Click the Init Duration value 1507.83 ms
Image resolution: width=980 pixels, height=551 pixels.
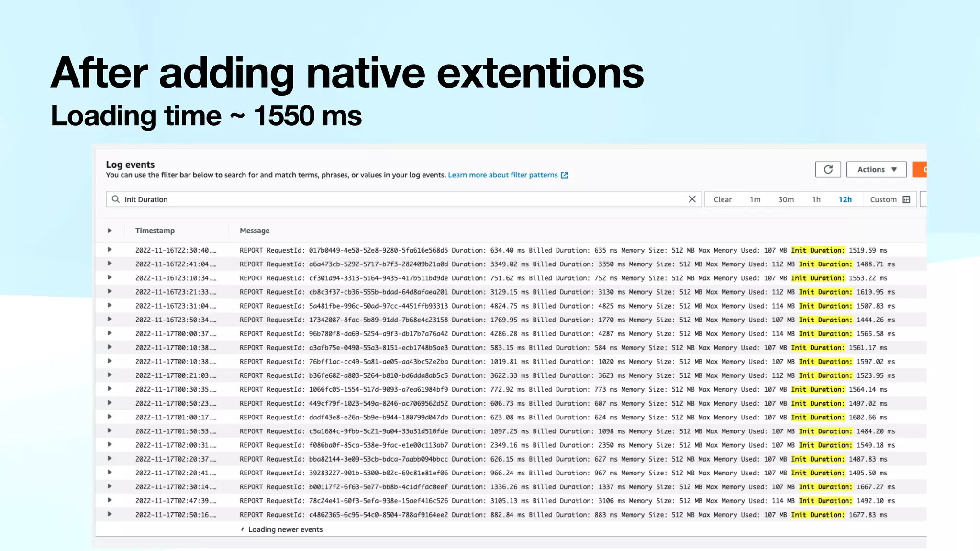[876, 306]
